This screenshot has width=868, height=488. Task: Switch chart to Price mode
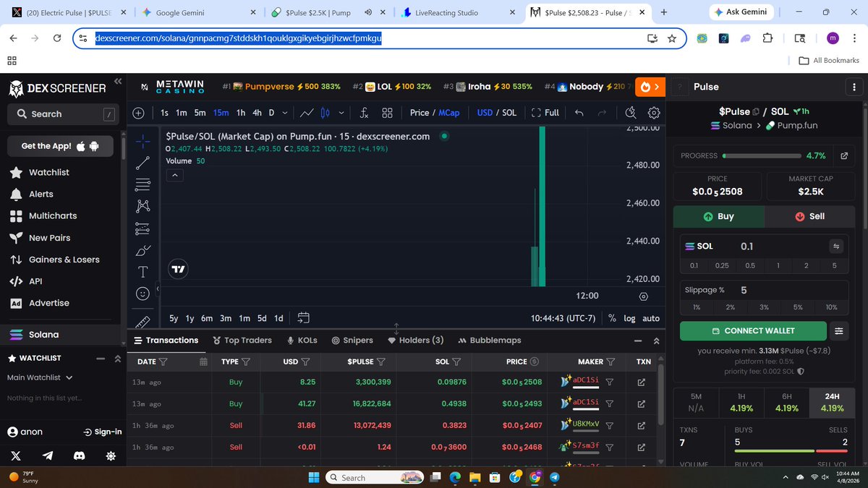(x=420, y=113)
